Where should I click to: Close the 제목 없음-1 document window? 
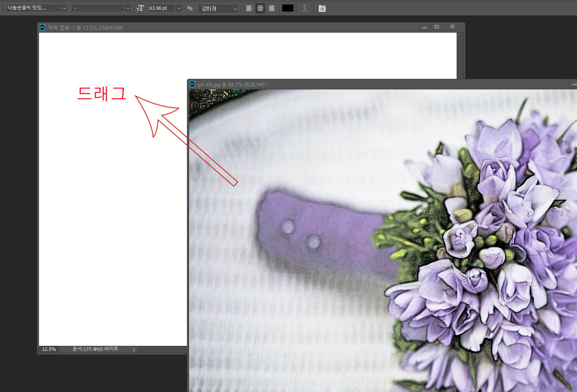pyautogui.click(x=452, y=27)
